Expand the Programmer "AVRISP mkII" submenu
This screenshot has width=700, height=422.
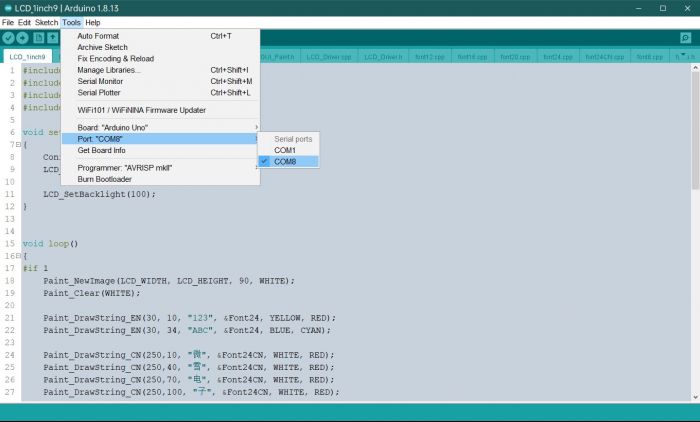pyautogui.click(x=160, y=168)
